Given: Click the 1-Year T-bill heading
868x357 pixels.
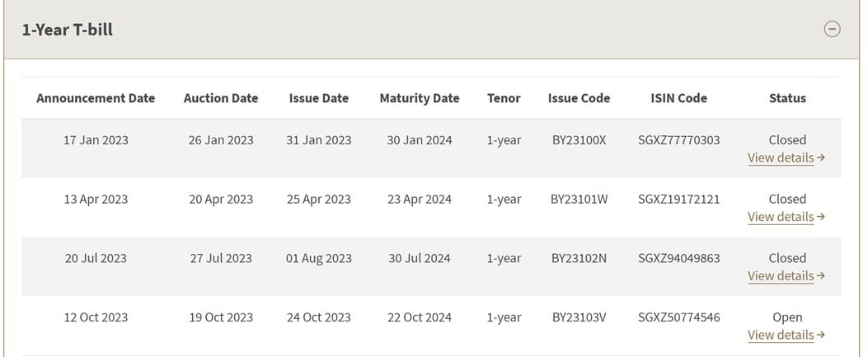Looking at the screenshot, I should pyautogui.click(x=67, y=30).
